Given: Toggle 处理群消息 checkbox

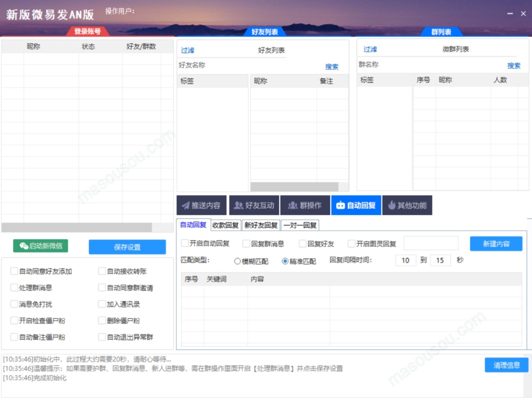Looking at the screenshot, I should [14, 287].
